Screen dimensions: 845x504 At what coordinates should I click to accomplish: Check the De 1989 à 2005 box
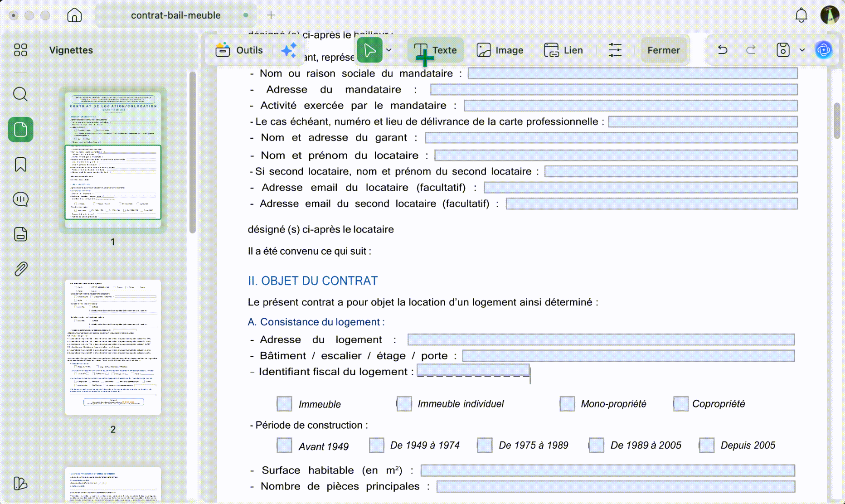(596, 445)
